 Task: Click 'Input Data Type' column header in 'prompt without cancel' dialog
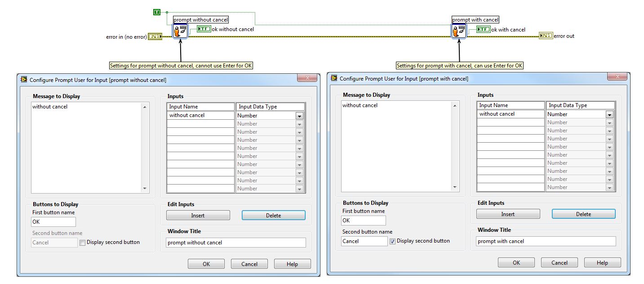tap(270, 107)
